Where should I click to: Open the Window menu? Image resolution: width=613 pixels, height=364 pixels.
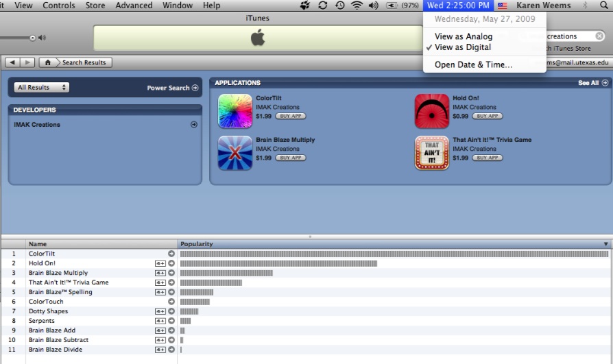[178, 5]
